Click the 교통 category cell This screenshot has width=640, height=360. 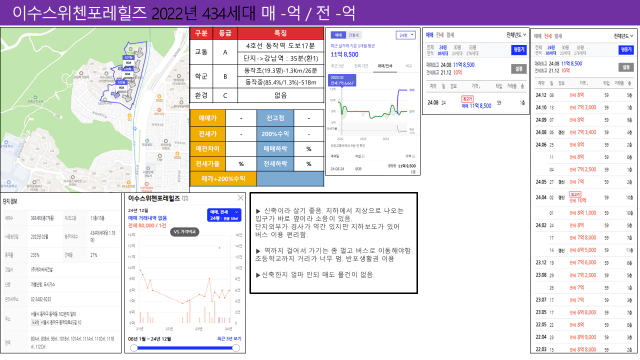tap(201, 52)
